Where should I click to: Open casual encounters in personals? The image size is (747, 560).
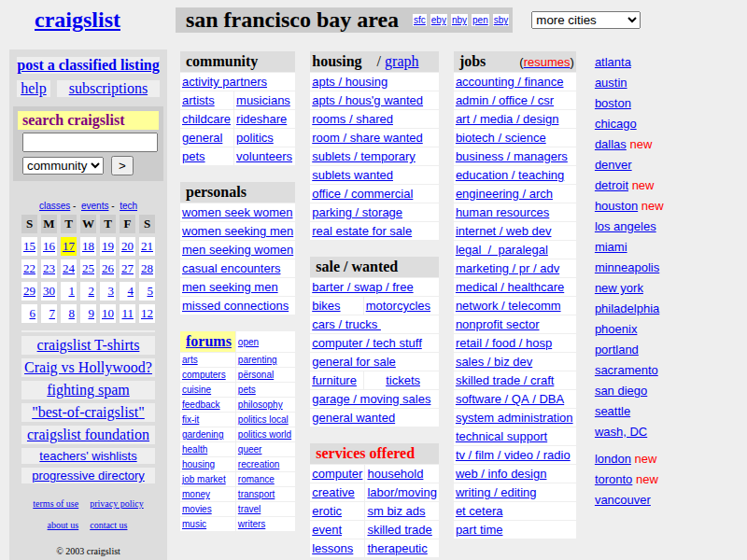(x=231, y=269)
